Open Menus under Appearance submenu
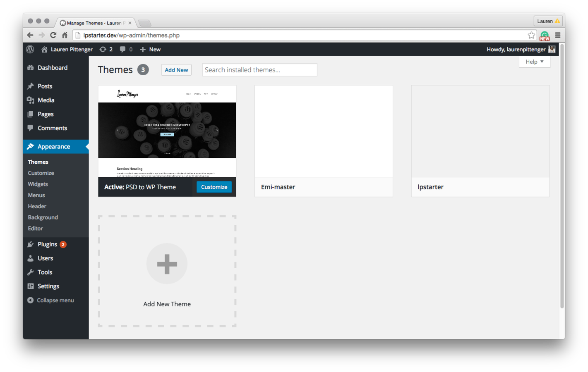 click(36, 195)
